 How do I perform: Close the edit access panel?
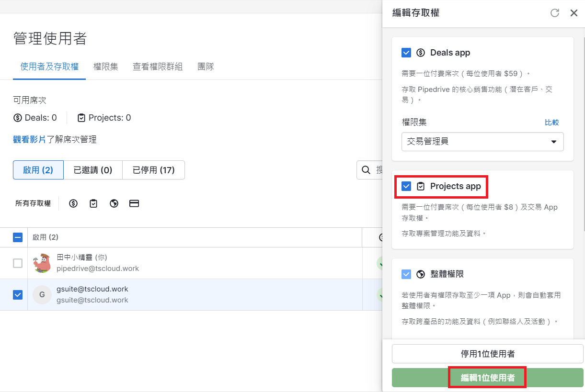coord(574,13)
